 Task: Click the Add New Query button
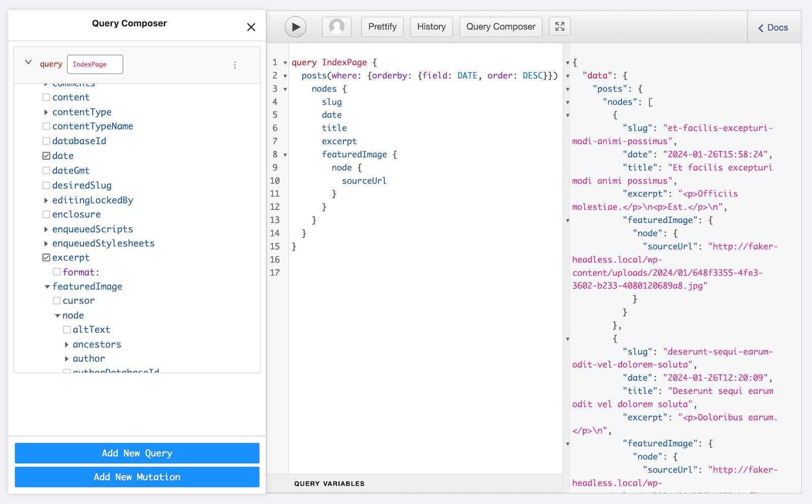pos(137,453)
